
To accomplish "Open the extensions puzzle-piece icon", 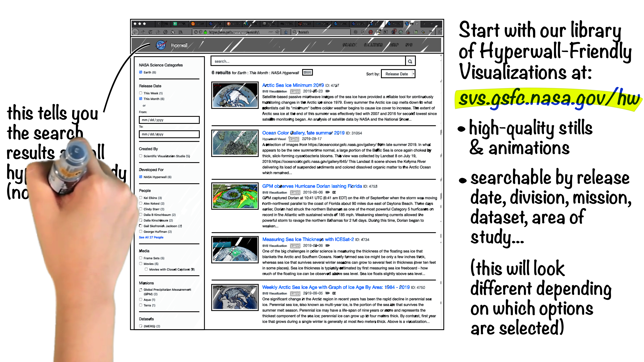I will [x=173, y=32].
